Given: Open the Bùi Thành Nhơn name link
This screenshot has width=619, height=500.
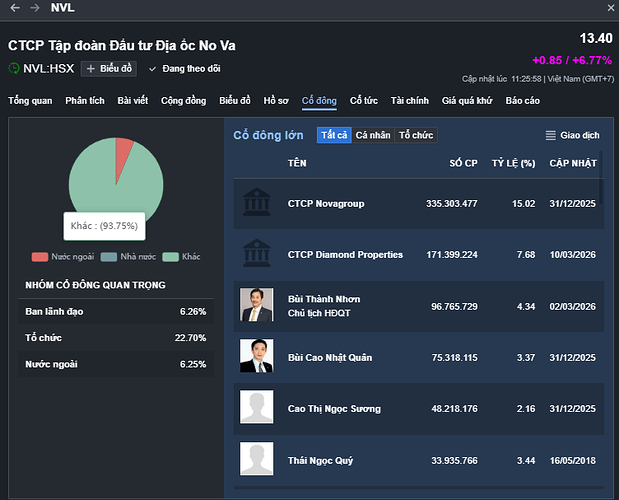Looking at the screenshot, I should pyautogui.click(x=324, y=299).
